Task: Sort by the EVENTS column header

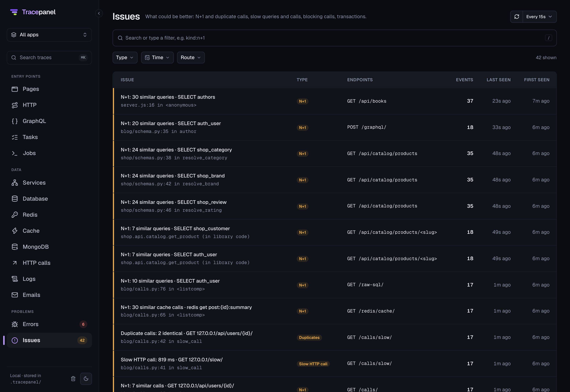Action: pyautogui.click(x=464, y=80)
